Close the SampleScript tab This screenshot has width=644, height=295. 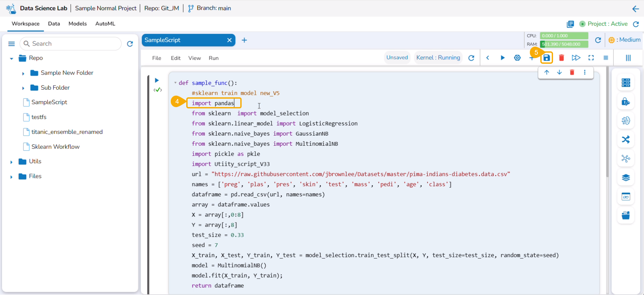(x=229, y=40)
